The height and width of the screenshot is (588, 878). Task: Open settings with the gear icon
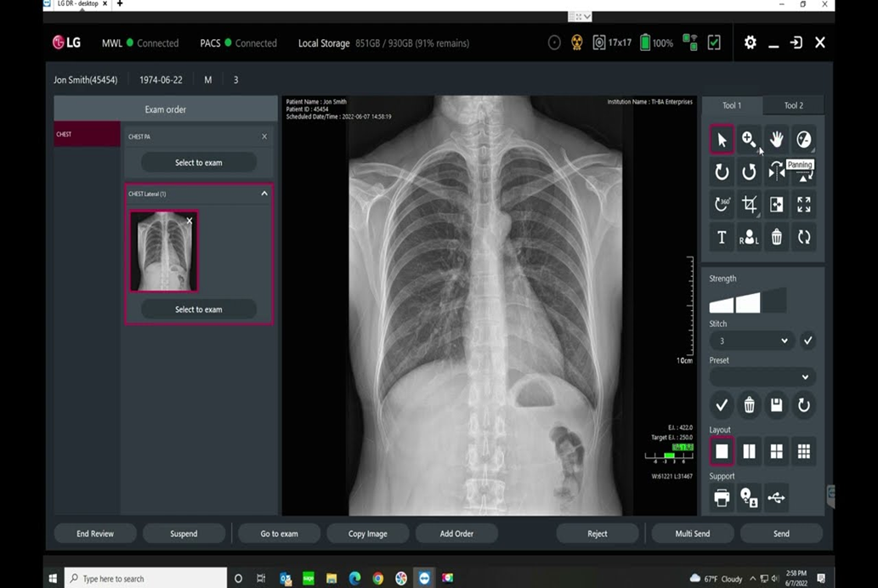[750, 42]
